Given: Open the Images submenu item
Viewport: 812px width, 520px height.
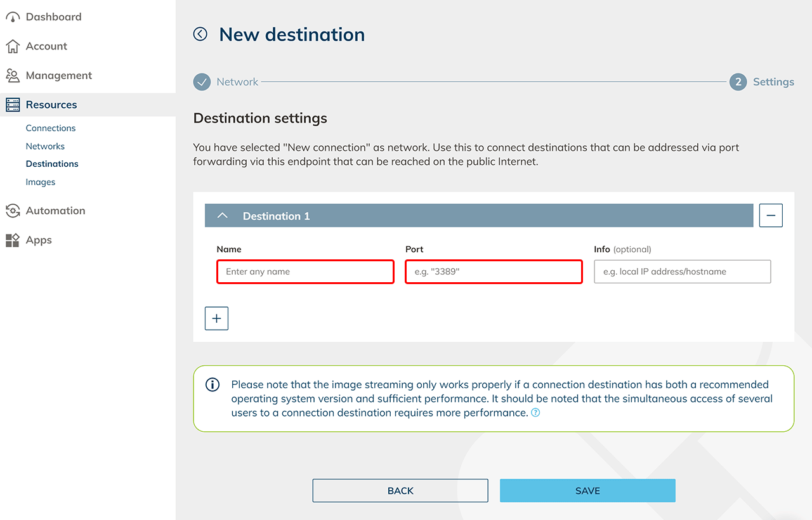Looking at the screenshot, I should [41, 182].
